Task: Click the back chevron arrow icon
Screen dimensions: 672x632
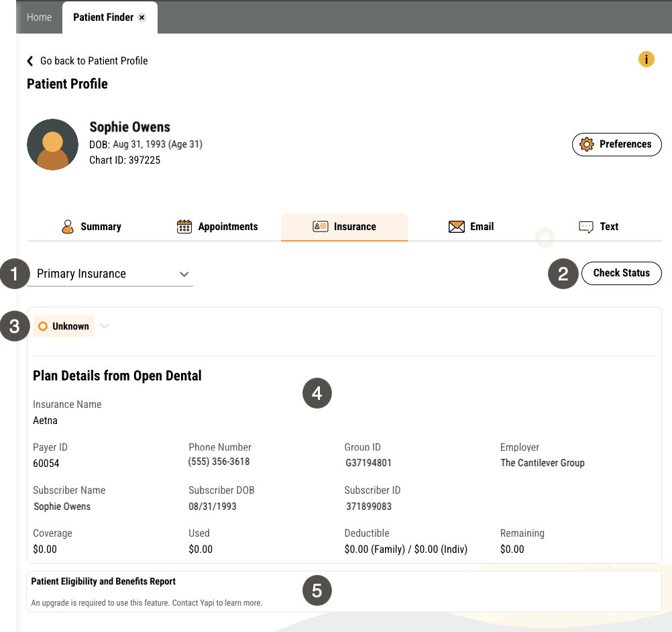Action: click(30, 61)
